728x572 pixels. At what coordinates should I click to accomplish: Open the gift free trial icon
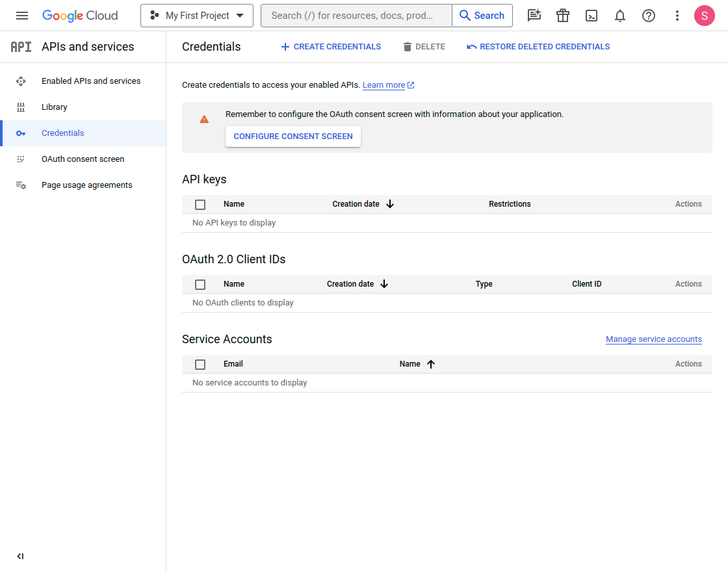pos(563,16)
